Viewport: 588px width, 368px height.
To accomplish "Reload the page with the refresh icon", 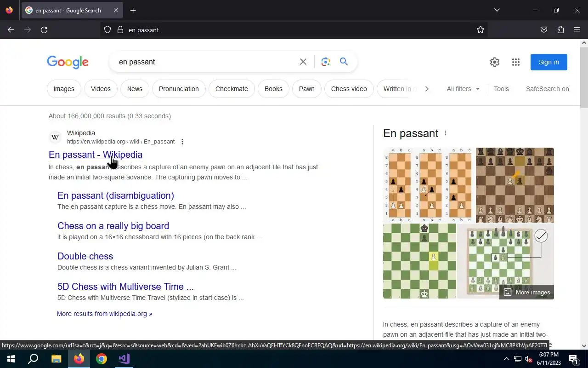I will (44, 30).
